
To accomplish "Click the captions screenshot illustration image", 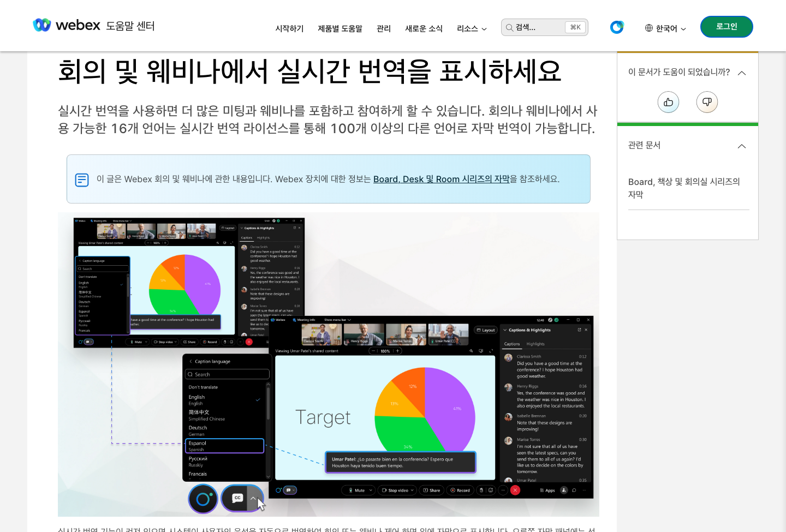I will click(329, 364).
